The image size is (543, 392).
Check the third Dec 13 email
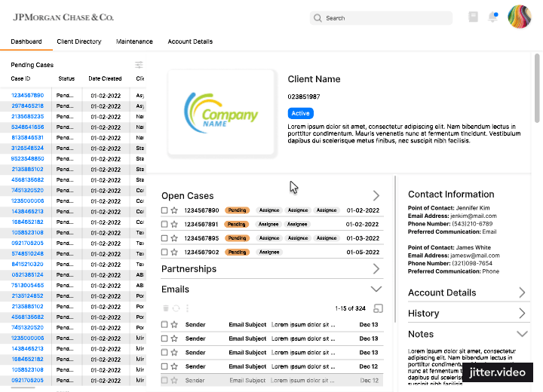click(164, 353)
